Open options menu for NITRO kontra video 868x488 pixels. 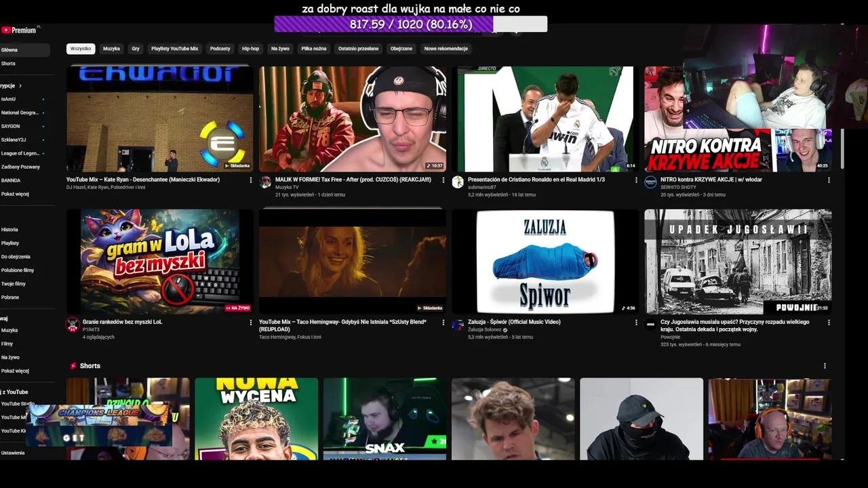tap(829, 180)
